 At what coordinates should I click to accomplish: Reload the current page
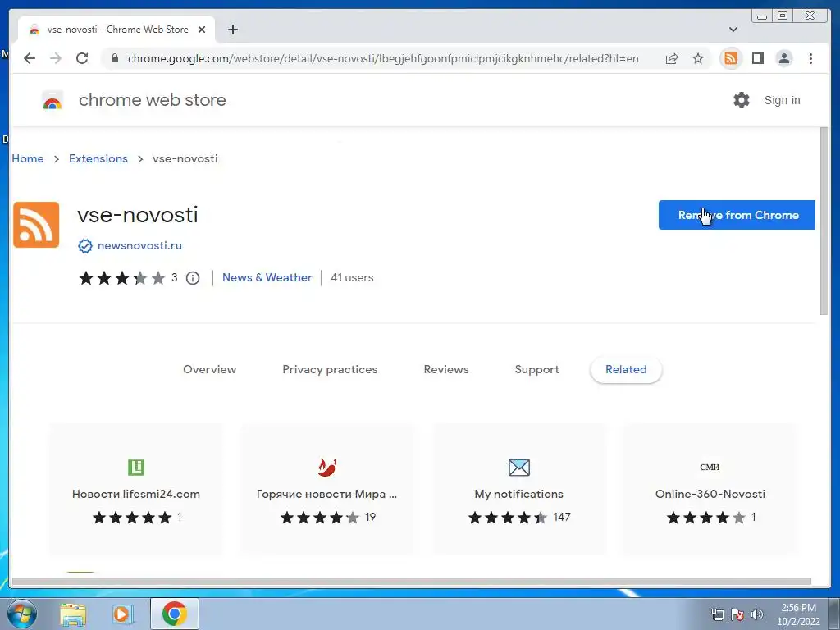(82, 58)
